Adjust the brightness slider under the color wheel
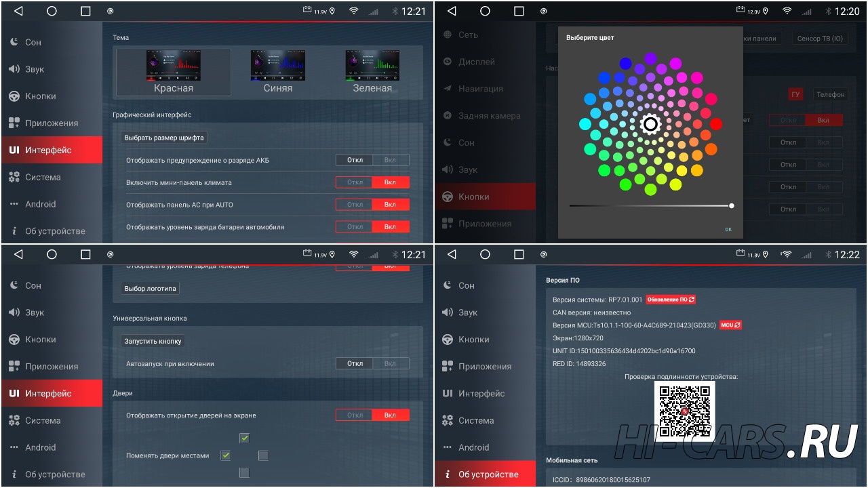868x488 pixels. coord(650,205)
